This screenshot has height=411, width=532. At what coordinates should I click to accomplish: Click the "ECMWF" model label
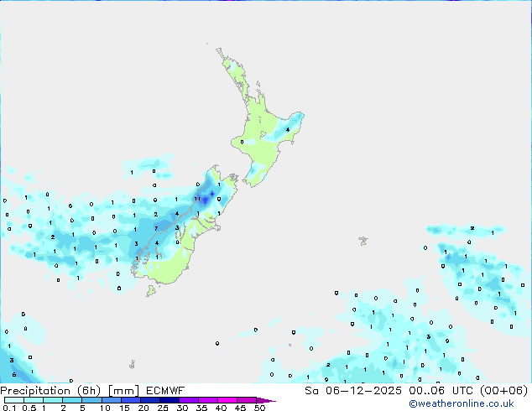pos(165,391)
